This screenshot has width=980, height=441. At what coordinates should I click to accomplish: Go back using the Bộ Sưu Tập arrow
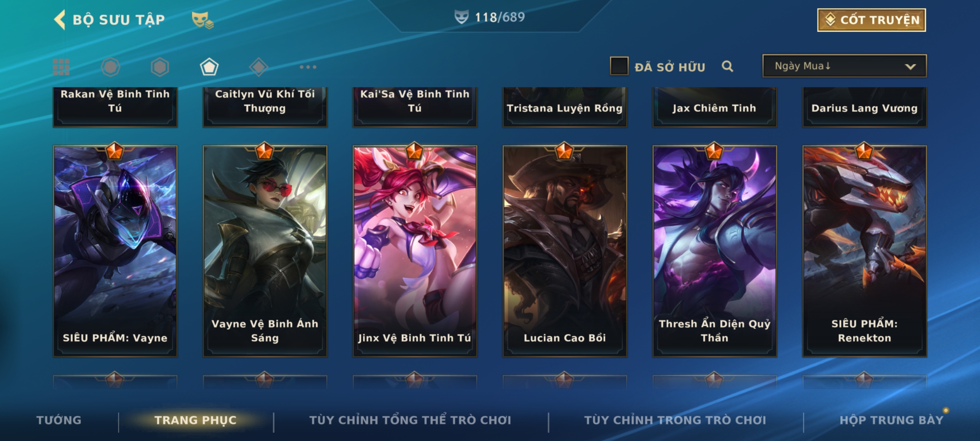[x=60, y=20]
